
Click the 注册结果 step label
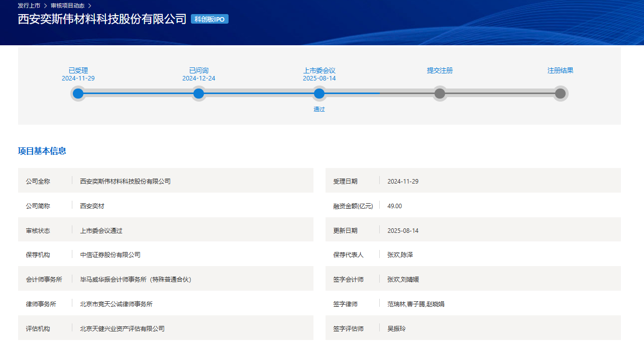[x=560, y=70]
